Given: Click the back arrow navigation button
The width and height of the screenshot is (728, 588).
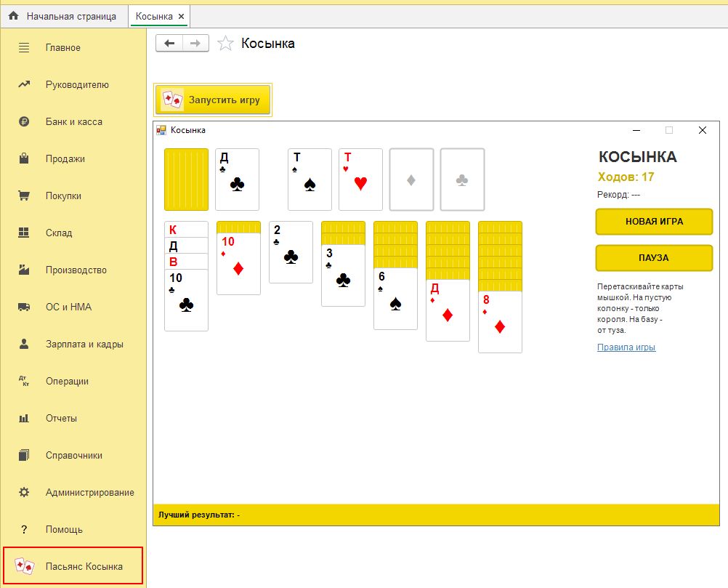Looking at the screenshot, I should pos(169,43).
